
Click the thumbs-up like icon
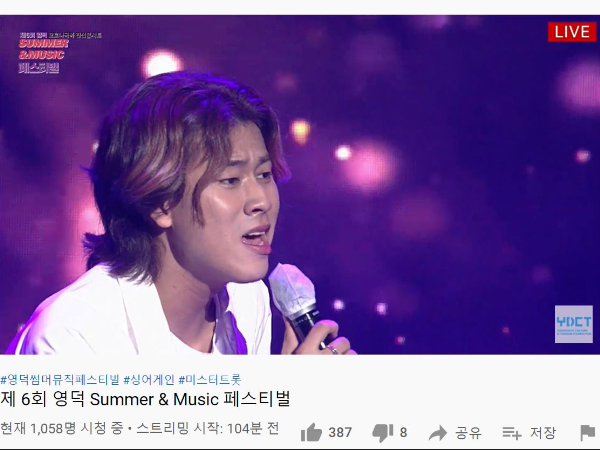click(x=311, y=432)
